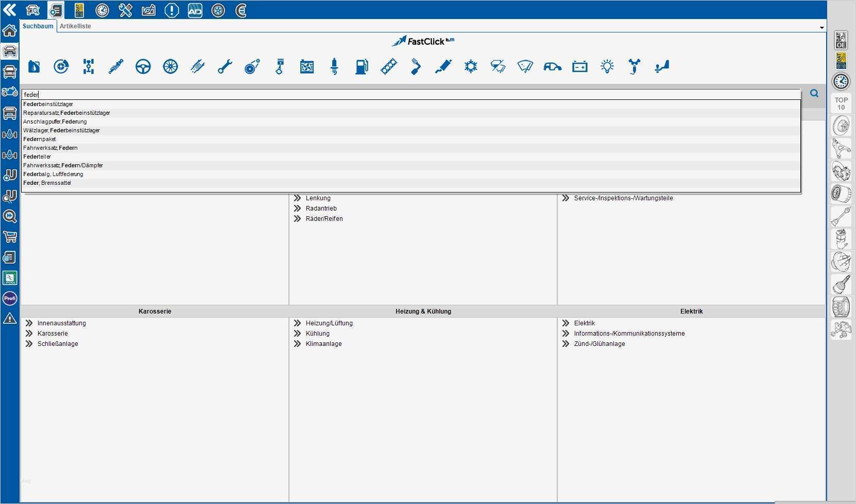Click the search field containing 'feder'

tap(411, 95)
